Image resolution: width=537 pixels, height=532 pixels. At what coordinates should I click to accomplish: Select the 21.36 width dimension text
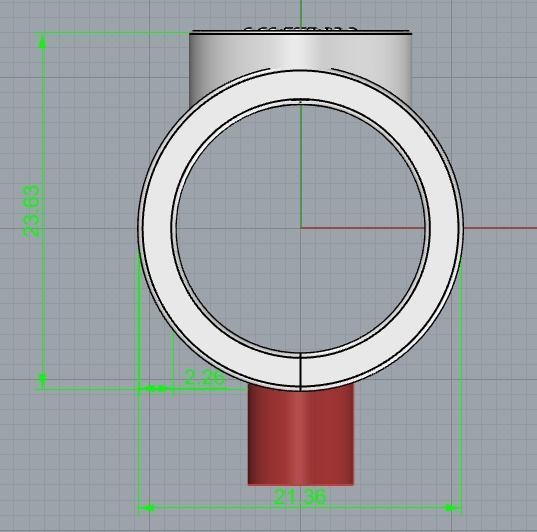click(x=300, y=497)
